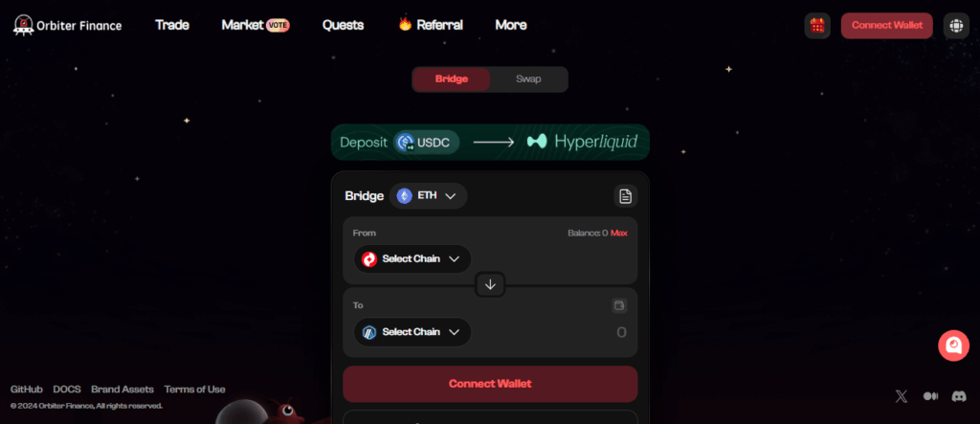Open the globe language selector icon
The height and width of the screenshot is (424, 980).
click(956, 26)
